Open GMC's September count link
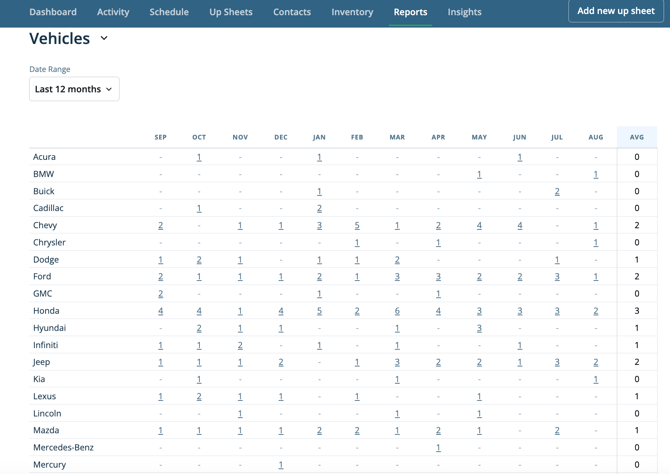The image size is (670, 474). tap(160, 294)
